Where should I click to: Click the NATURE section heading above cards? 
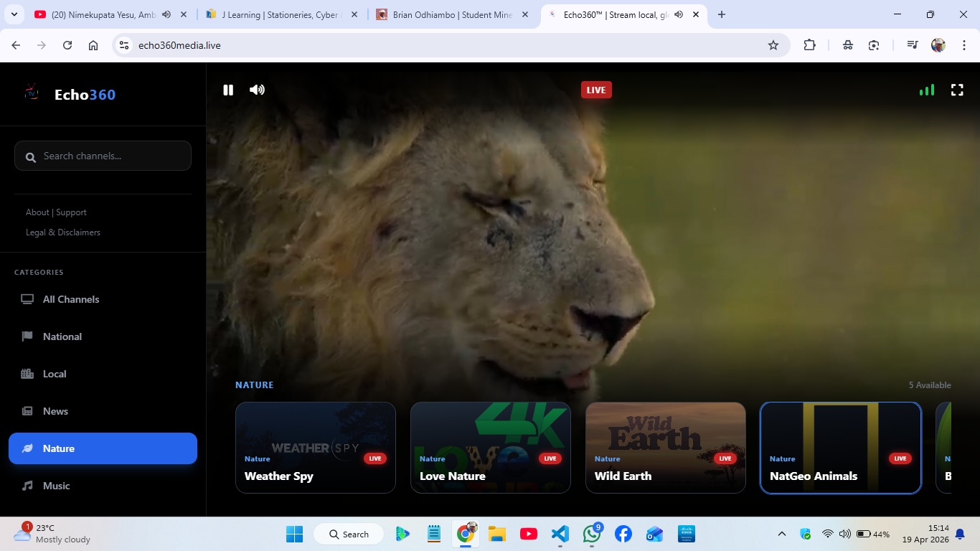255,385
